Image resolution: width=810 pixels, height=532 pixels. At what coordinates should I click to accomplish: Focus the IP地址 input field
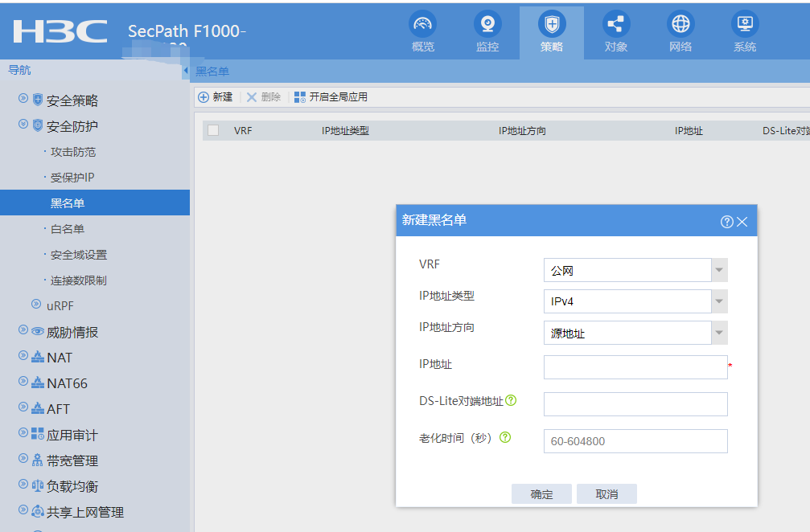[635, 367]
